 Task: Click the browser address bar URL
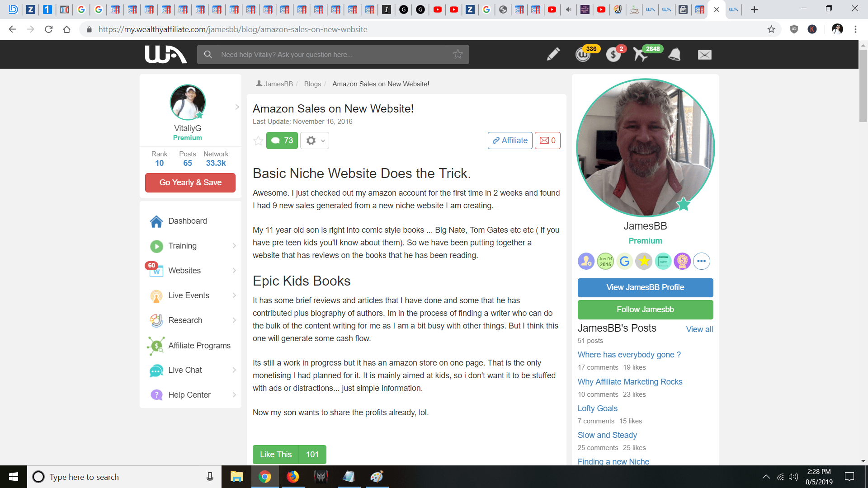233,29
